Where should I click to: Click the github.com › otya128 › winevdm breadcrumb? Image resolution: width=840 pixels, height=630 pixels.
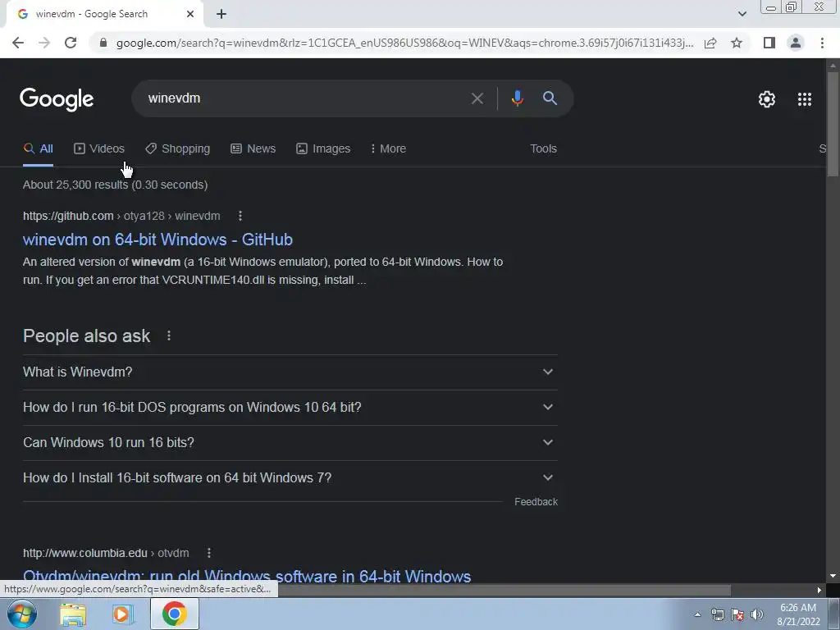pyautogui.click(x=121, y=216)
